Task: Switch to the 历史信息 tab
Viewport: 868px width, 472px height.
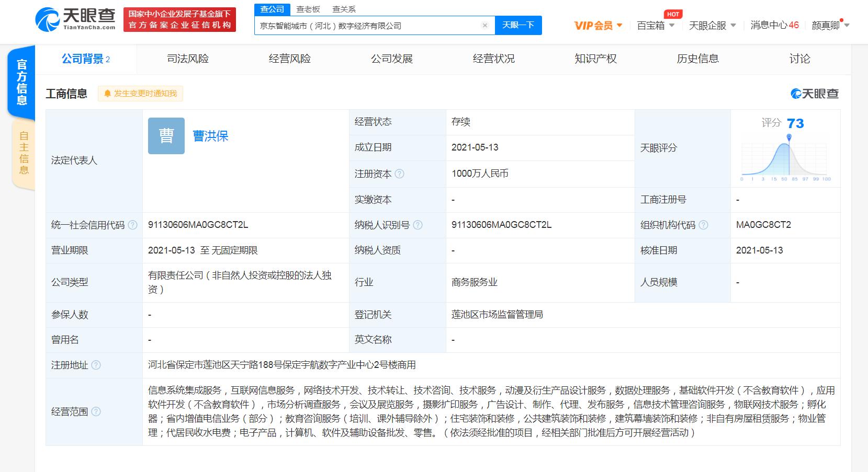Action: click(698, 59)
